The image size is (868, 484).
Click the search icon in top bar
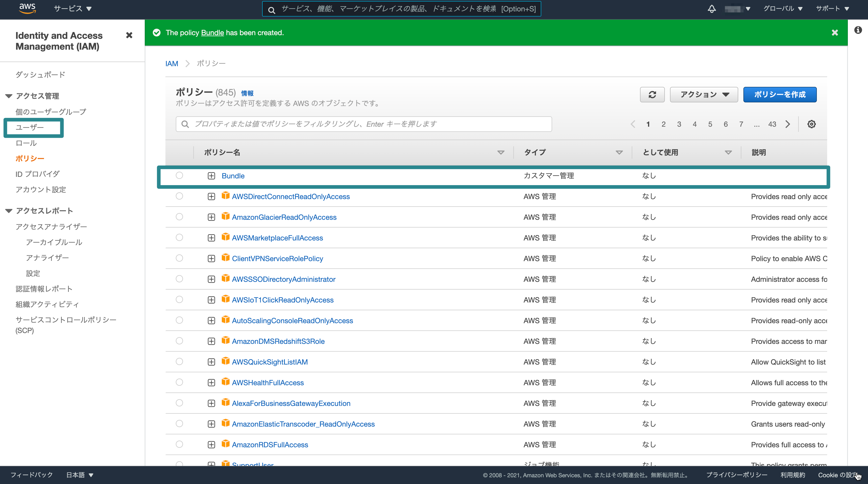[272, 10]
